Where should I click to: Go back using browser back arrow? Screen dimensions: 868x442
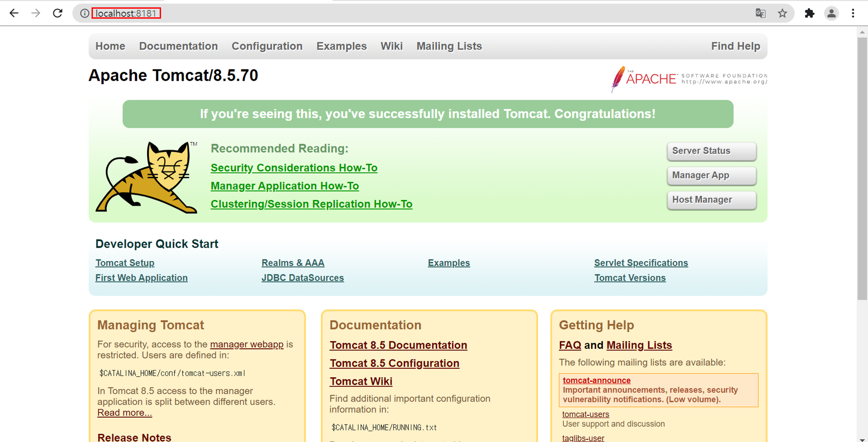tap(14, 13)
